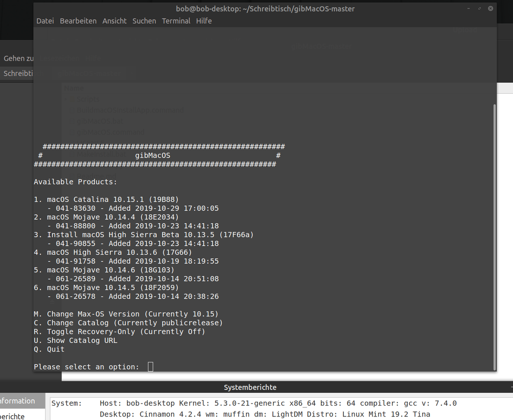Open the 'Gehen zu' menu in the file manager
Screen dimensions: 513x420
point(18,58)
